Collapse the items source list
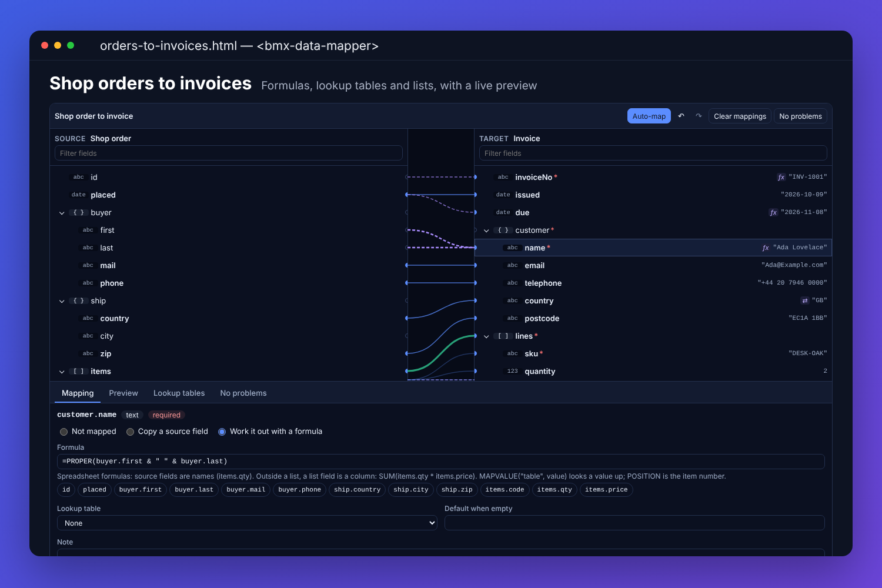882x588 pixels. 62,372
